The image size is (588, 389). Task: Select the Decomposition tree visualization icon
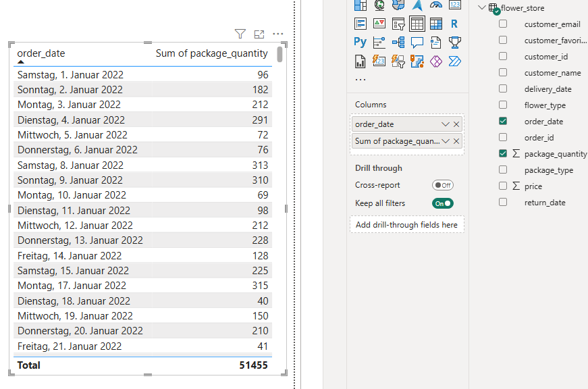[398, 43]
